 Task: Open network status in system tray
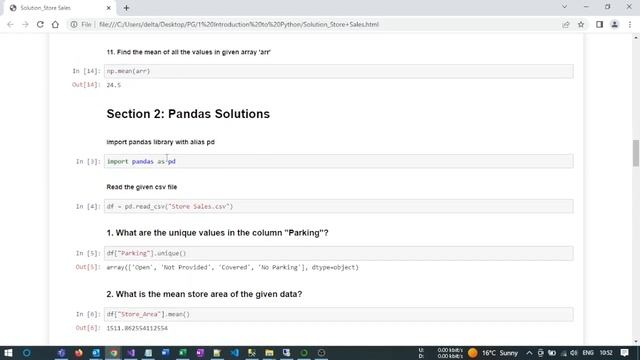point(564,353)
